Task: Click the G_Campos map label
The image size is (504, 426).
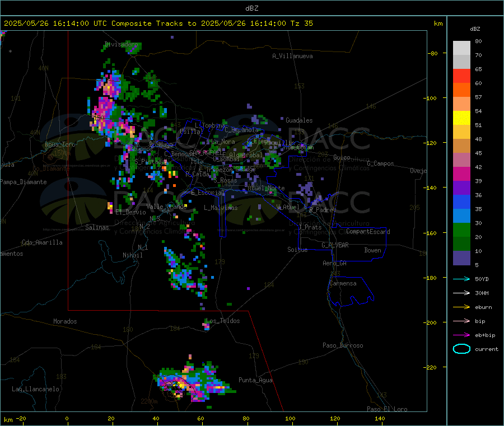Action: [x=381, y=163]
